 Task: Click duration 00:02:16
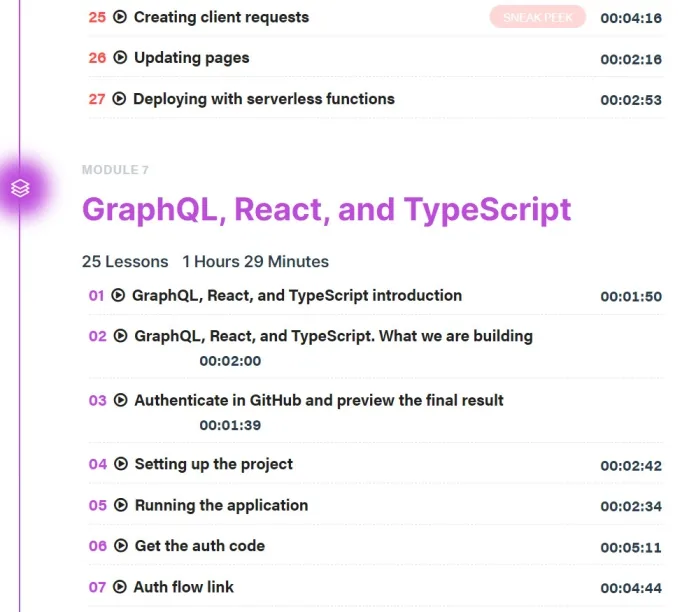pyautogui.click(x=631, y=59)
